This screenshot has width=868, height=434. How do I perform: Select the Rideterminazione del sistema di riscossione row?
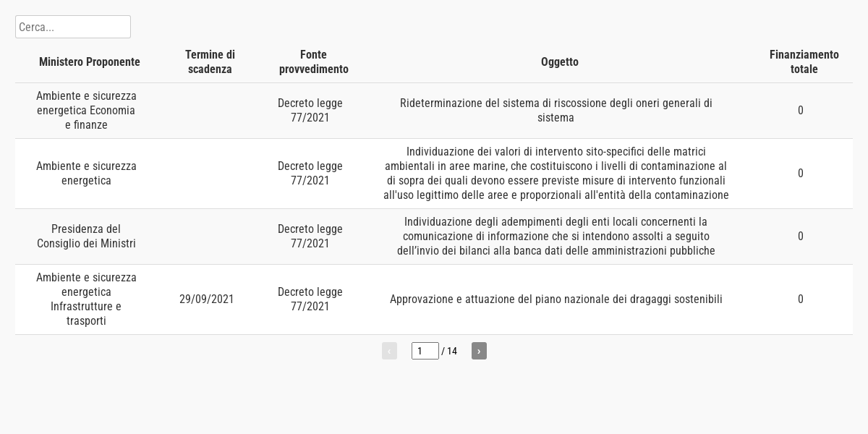(x=434, y=111)
